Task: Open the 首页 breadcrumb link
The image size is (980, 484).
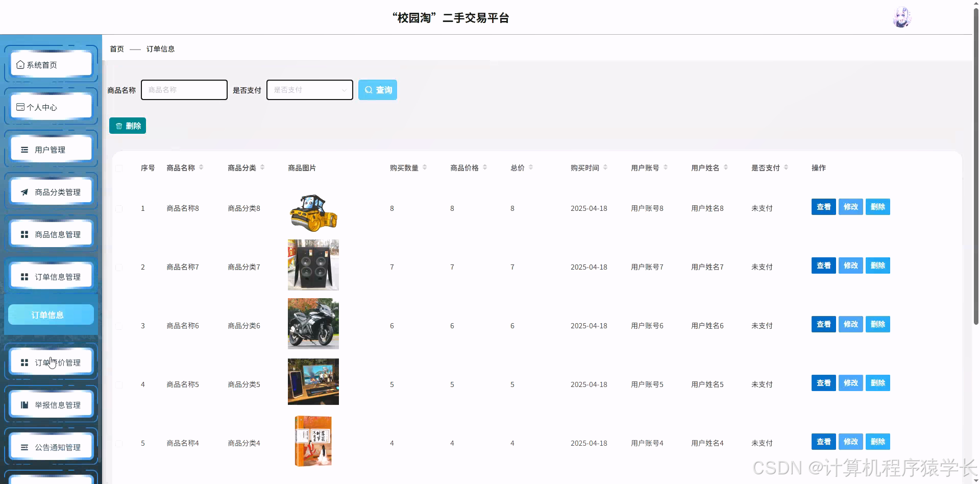Action: click(x=116, y=49)
